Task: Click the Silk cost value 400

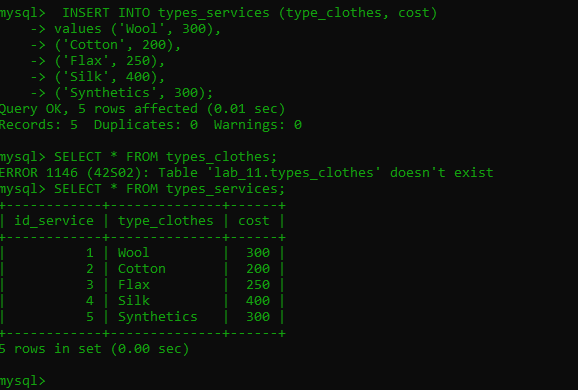Action: [x=258, y=301]
